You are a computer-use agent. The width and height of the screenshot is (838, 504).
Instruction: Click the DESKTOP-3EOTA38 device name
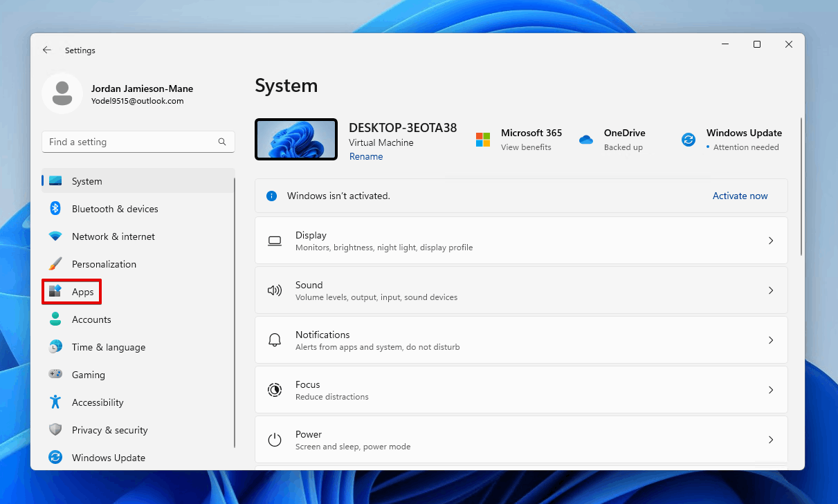(x=403, y=128)
